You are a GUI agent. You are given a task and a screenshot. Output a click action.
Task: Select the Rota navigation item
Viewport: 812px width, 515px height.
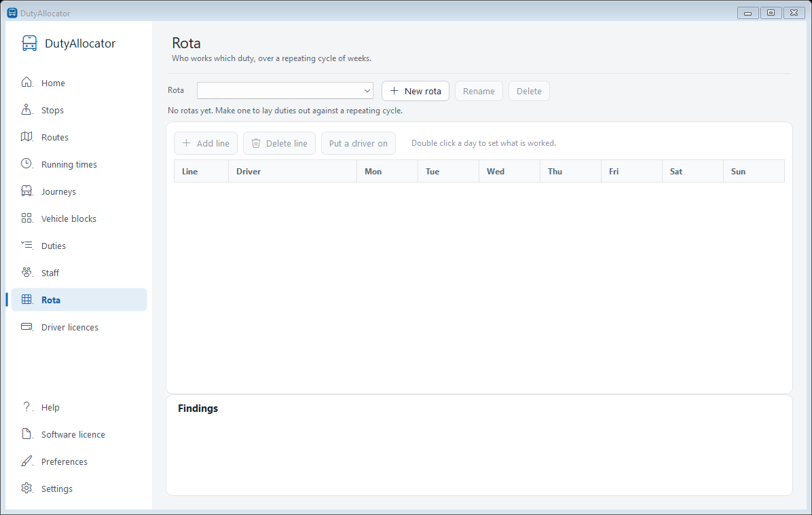pos(79,300)
